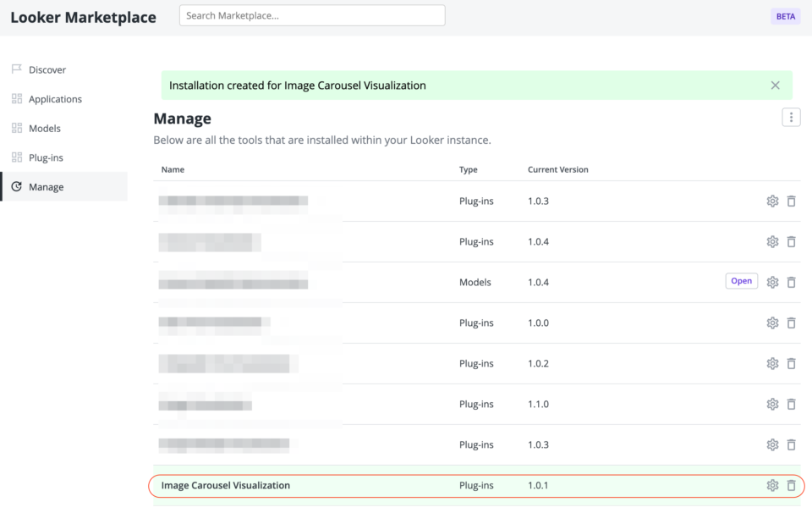Viewport: 812px width, 513px height.
Task: Open settings gear for Image Carousel Visualization
Action: coord(772,485)
